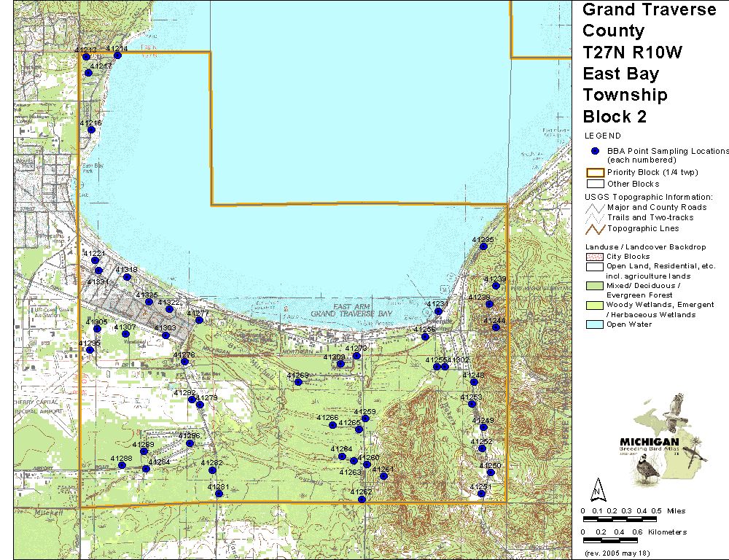Select sampling point 41216
729x560 pixels.
click(92, 130)
